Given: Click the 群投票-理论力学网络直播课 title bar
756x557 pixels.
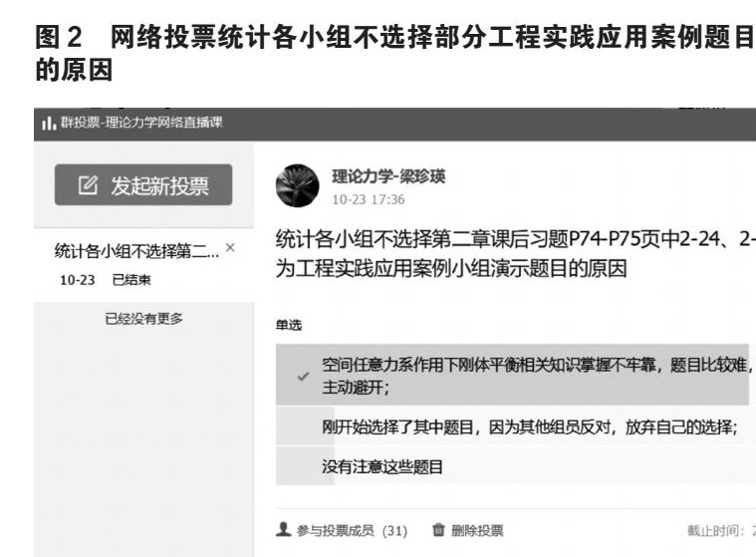Looking at the screenshot, I should click(394, 125).
